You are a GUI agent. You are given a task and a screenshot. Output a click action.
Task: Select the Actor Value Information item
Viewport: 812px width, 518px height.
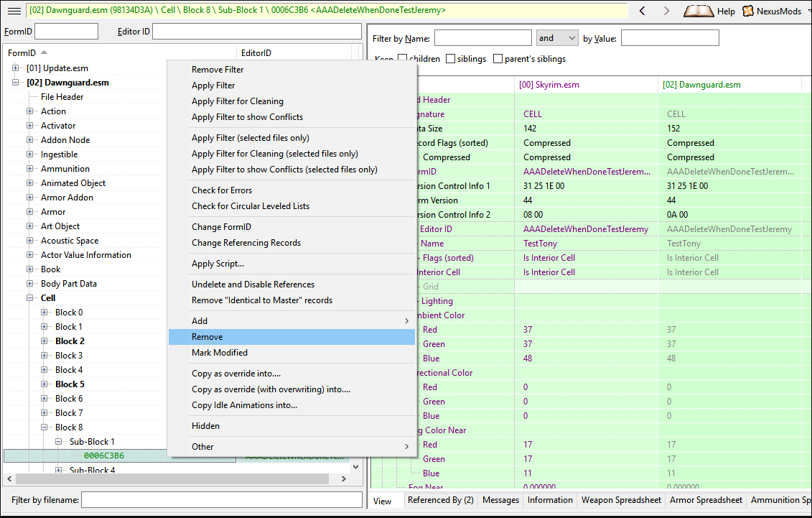(x=86, y=255)
